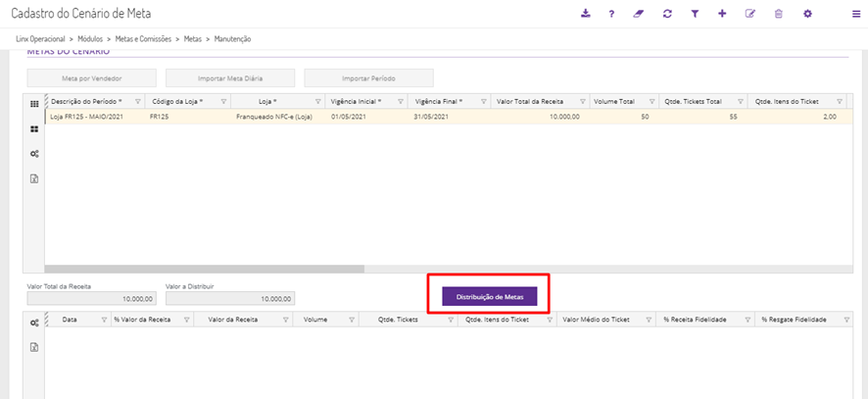Click the edit pencil icon
Viewport: 868px width, 399px height.
tap(750, 14)
